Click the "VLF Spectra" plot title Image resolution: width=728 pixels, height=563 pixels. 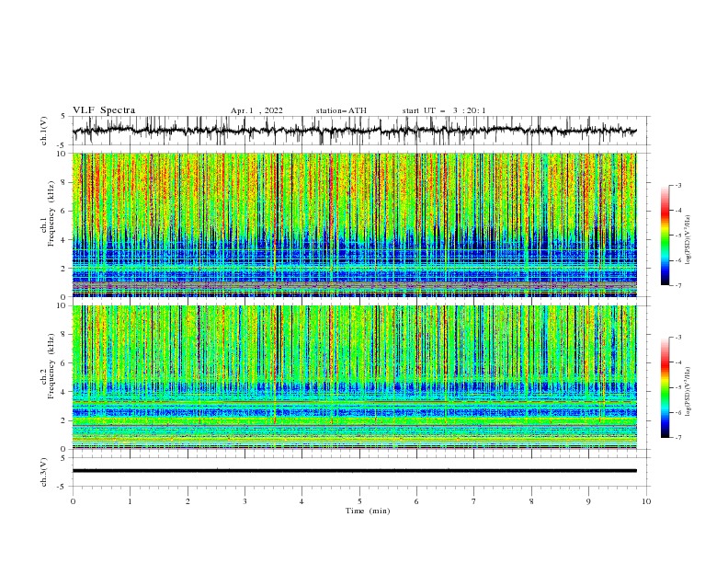point(104,110)
